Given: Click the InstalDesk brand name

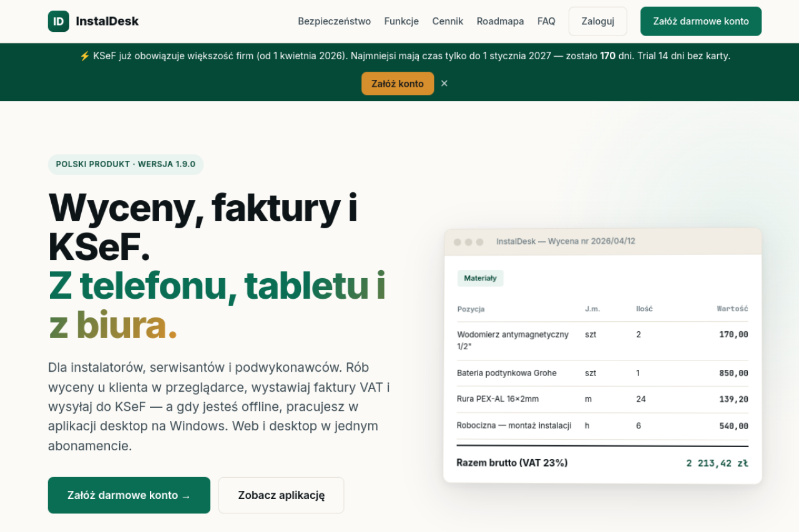Looking at the screenshot, I should tap(107, 21).
